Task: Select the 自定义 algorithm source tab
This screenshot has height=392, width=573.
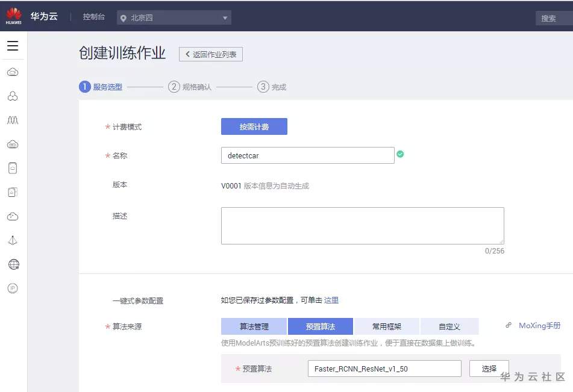Action: coord(449,326)
